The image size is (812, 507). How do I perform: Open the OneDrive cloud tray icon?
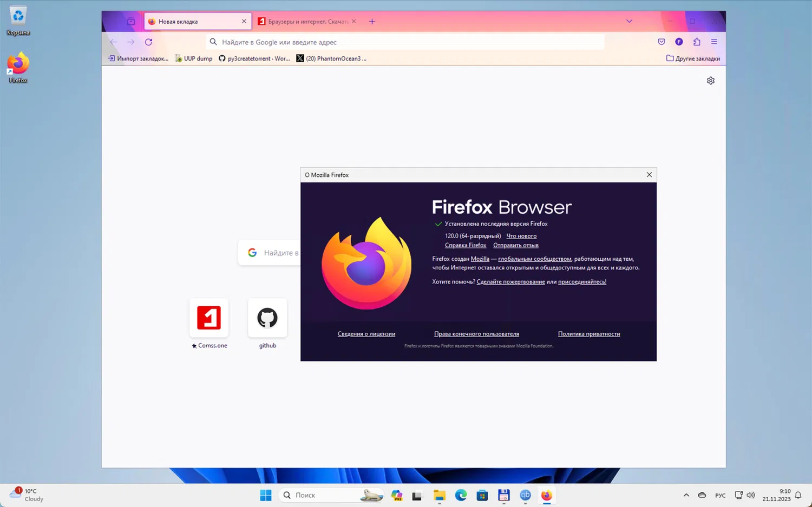(702, 495)
